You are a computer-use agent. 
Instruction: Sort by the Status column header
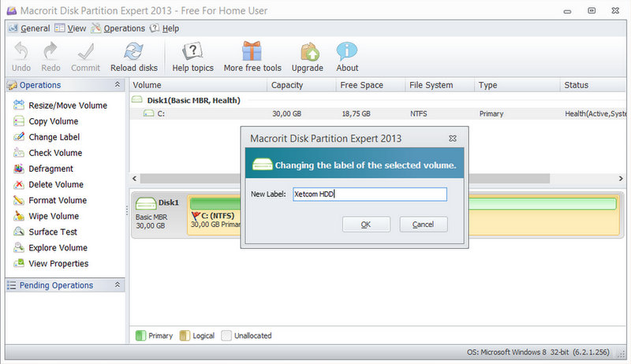[593, 85]
